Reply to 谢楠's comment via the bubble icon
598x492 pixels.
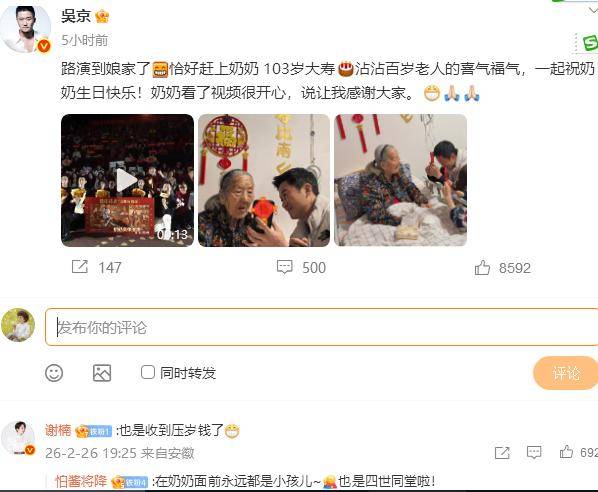(534, 453)
